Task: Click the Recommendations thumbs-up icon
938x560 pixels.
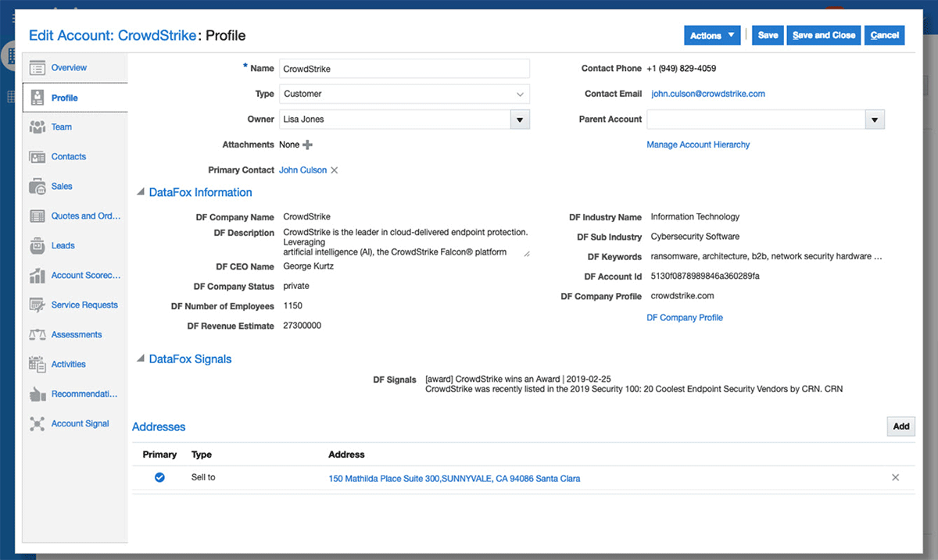Action: click(x=37, y=394)
